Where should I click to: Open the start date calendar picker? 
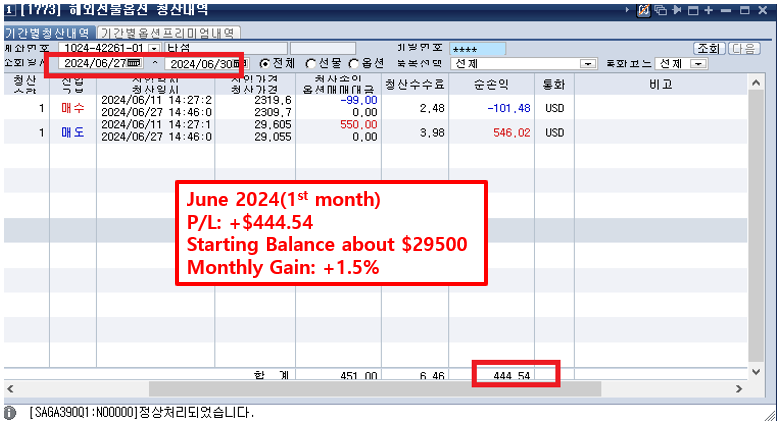(134, 63)
